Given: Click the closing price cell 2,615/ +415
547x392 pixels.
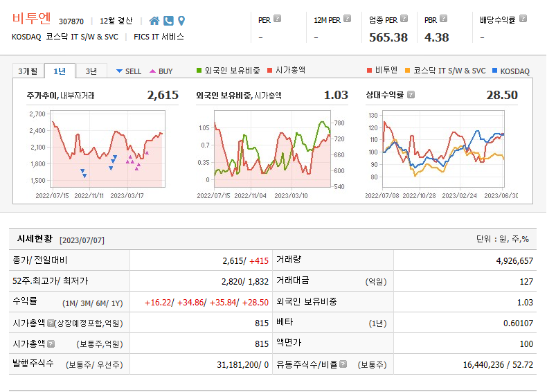Looking at the screenshot, I should pos(246,260).
